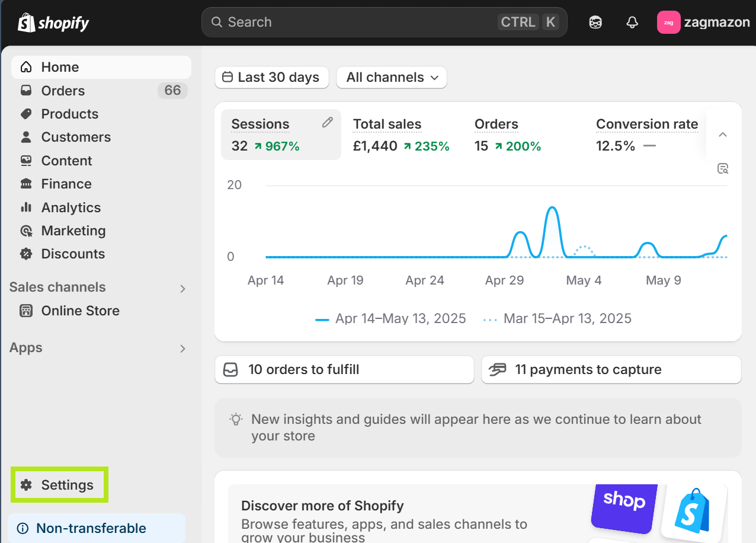
Task: Open Products in the sidebar
Action: click(x=69, y=114)
